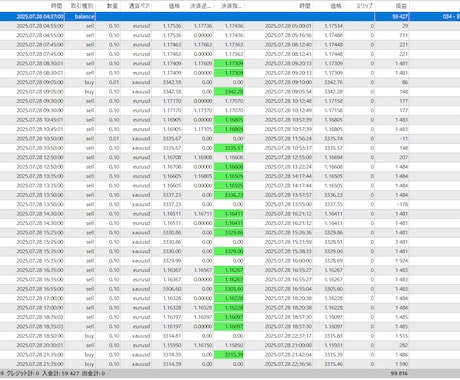Image resolution: width=460 pixels, height=380 pixels.
Task: Click the profit value 207
Action: coord(403,157)
